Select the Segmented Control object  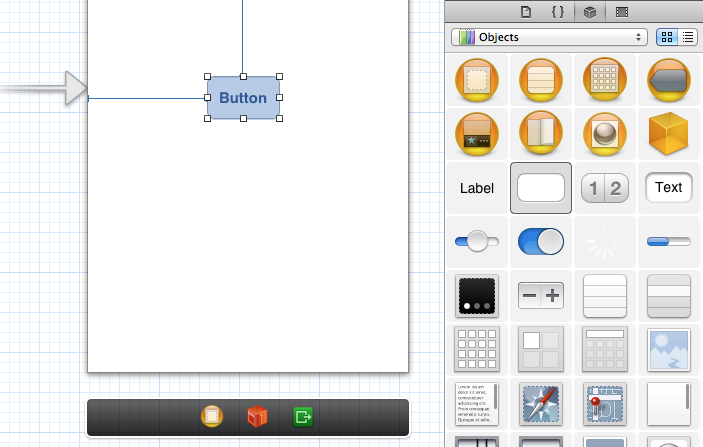(x=605, y=188)
